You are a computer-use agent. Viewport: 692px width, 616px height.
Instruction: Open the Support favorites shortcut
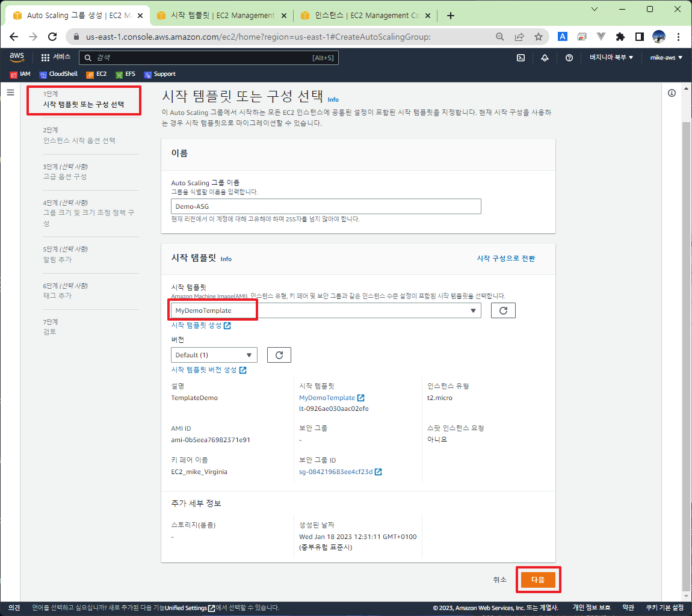pyautogui.click(x=159, y=74)
